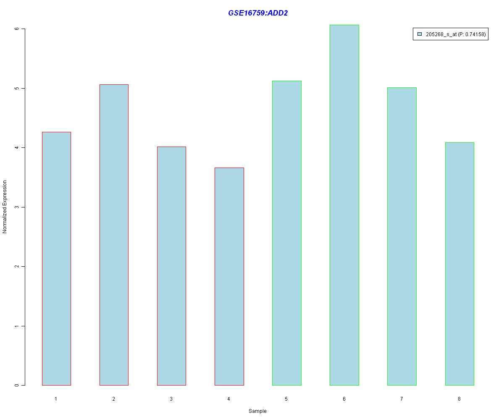Select the red-outlined bar for sample 4
Image resolution: width=504 pixels, height=420 pixels.
(229, 276)
